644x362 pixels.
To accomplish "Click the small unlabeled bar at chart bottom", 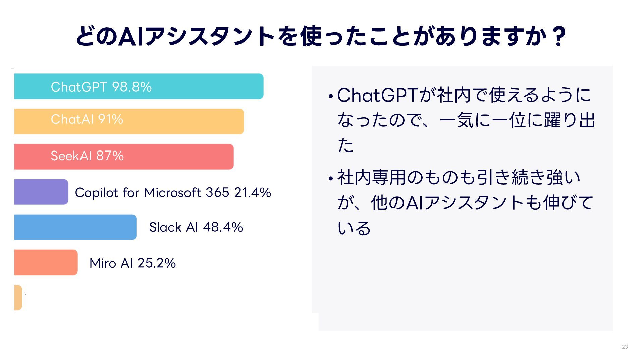I will pyautogui.click(x=18, y=298).
